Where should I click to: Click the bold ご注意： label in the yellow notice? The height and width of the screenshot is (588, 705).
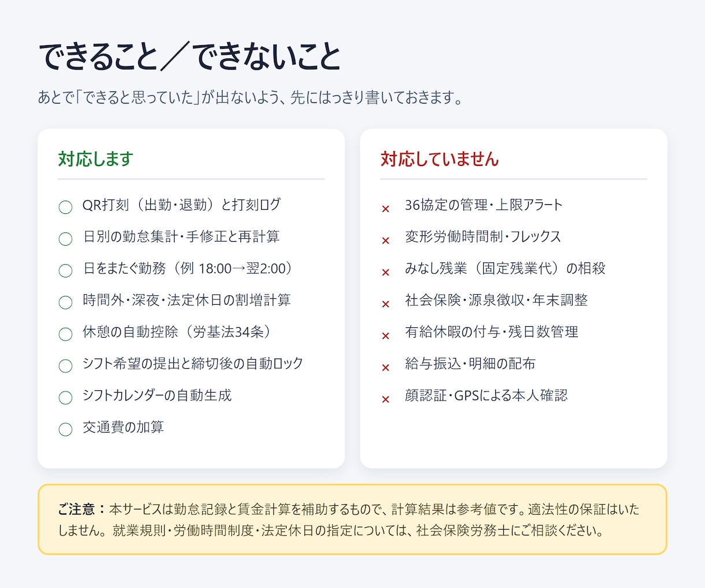[83, 509]
